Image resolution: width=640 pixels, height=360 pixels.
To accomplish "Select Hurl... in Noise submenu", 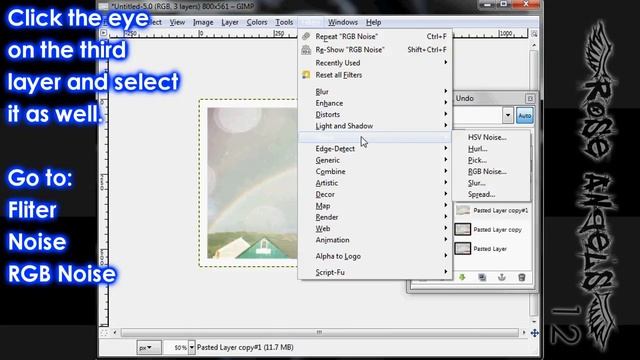I will point(491,149).
